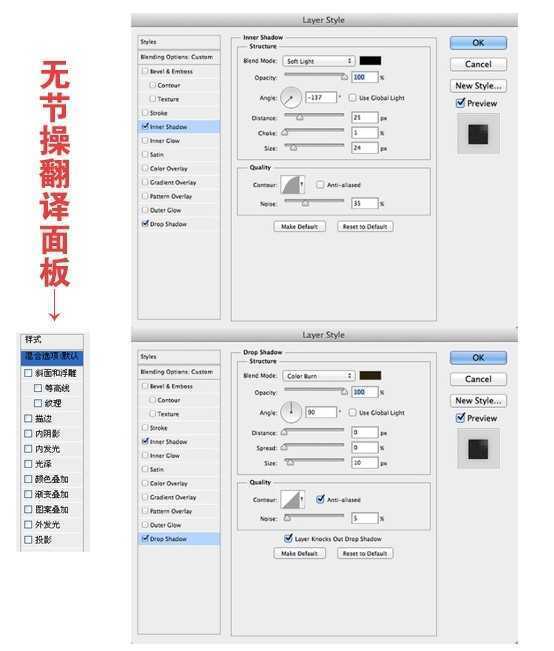Image resolution: width=554 pixels, height=651 pixels.
Task: Check 投影 in the Chinese styles panel
Action: pos(28,540)
